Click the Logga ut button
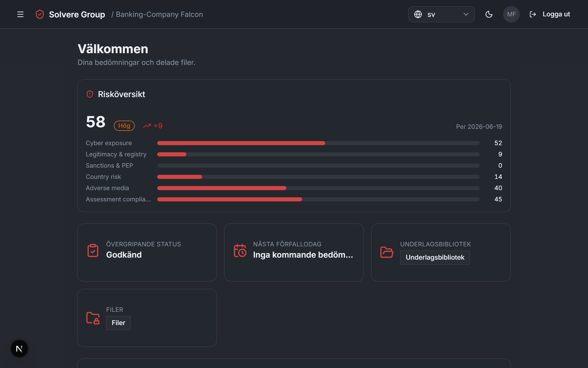588x368 pixels. [550, 14]
